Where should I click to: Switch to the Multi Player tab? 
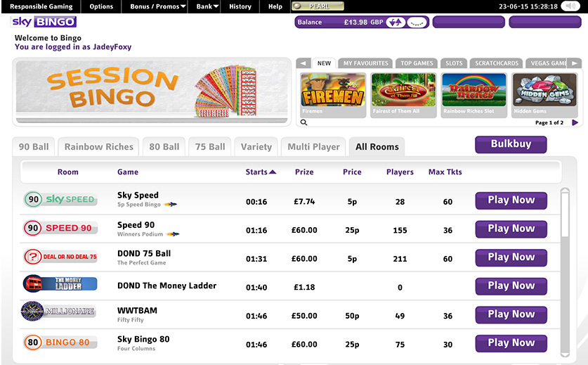point(313,146)
